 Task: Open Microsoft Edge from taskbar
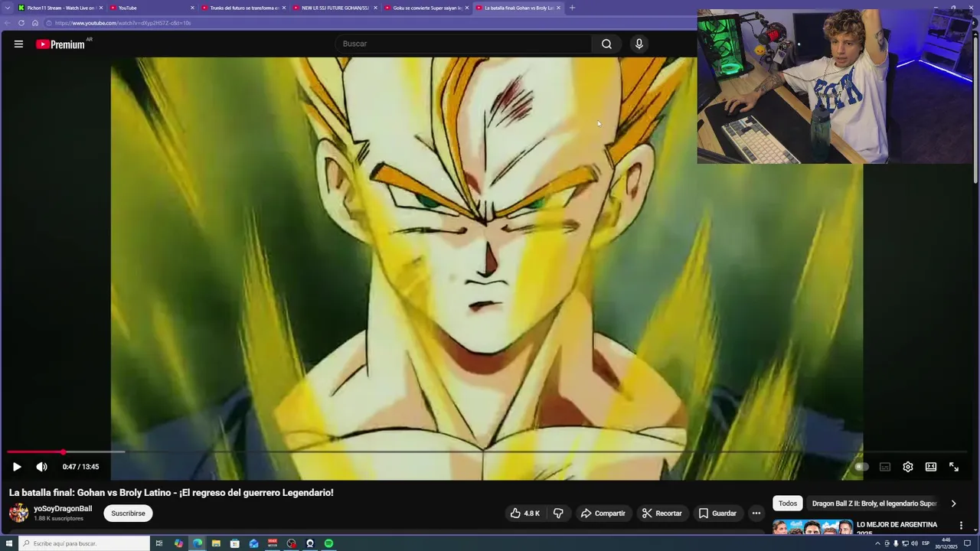(198, 543)
